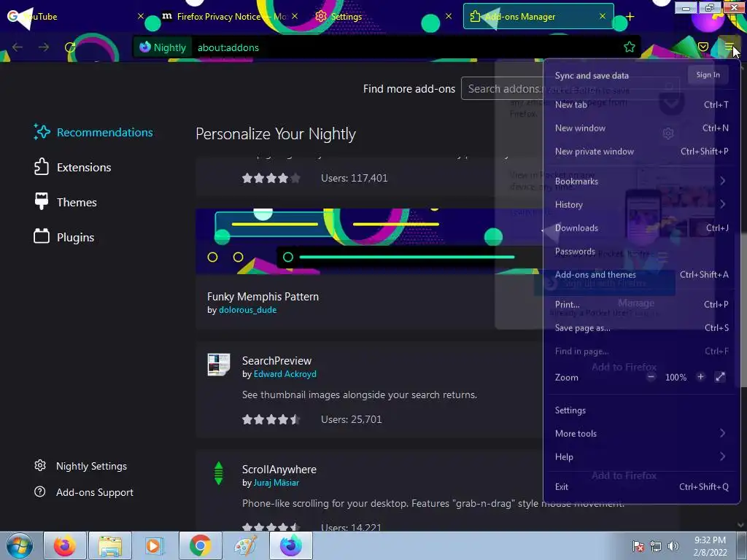Increase zoom with plus button

tap(700, 377)
